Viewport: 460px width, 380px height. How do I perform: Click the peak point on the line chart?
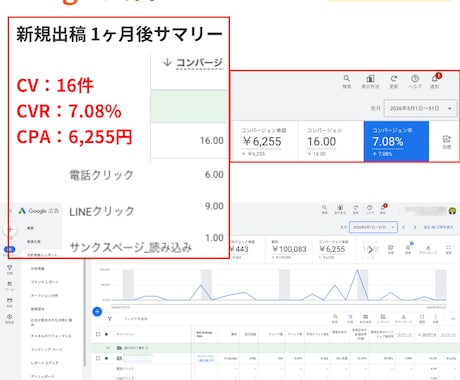coord(357,270)
